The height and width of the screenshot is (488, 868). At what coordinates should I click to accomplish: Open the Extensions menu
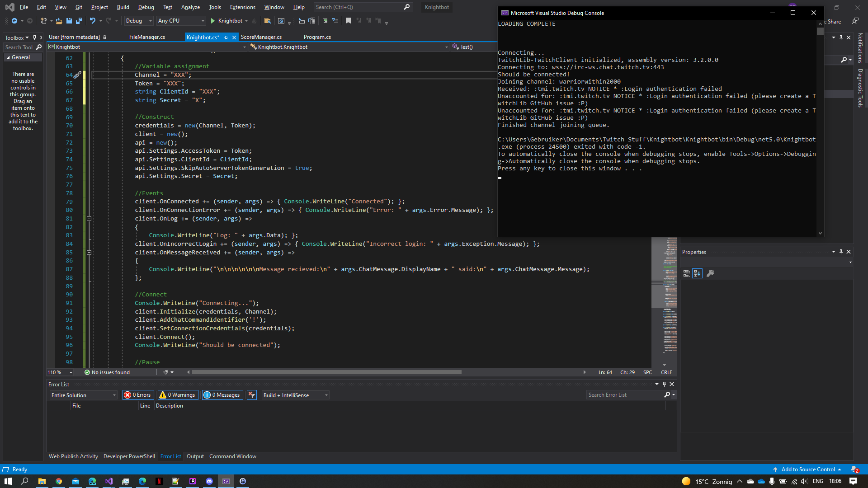(x=242, y=7)
